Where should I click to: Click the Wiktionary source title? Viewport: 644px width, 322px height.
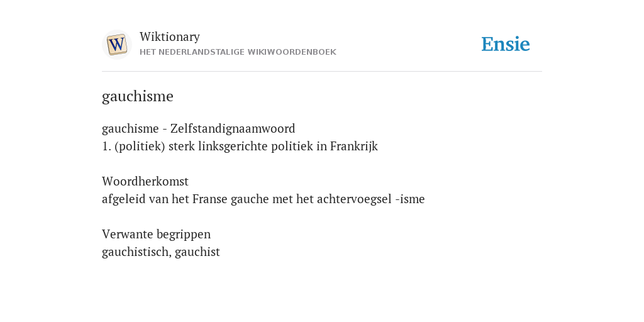coord(170,36)
